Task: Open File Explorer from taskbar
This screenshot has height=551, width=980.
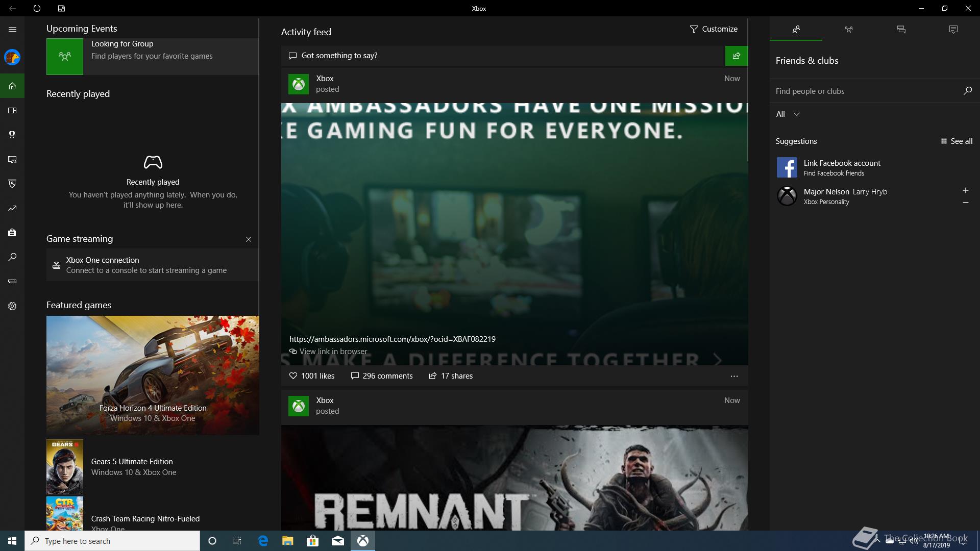Action: [x=287, y=541]
